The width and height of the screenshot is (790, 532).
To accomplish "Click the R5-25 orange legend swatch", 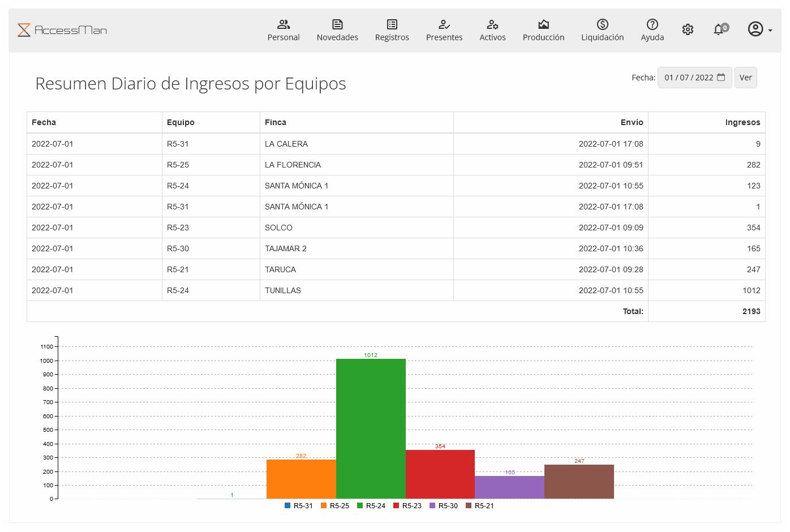I will pos(324,506).
